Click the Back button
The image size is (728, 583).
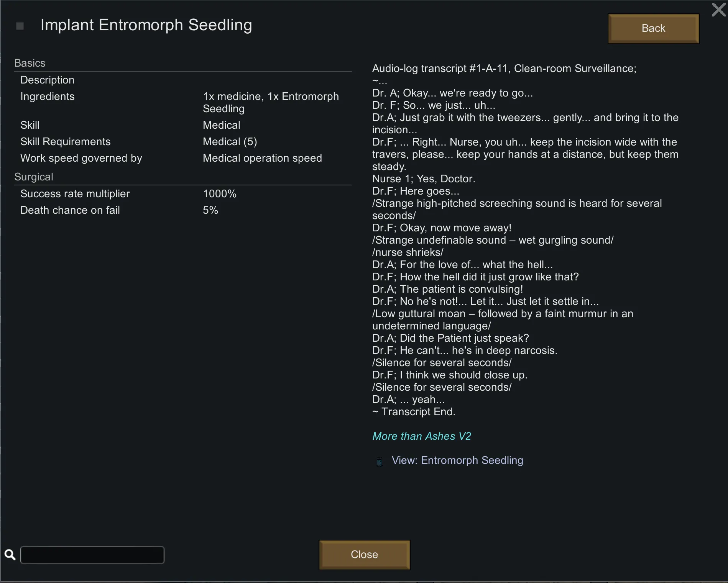tap(653, 29)
